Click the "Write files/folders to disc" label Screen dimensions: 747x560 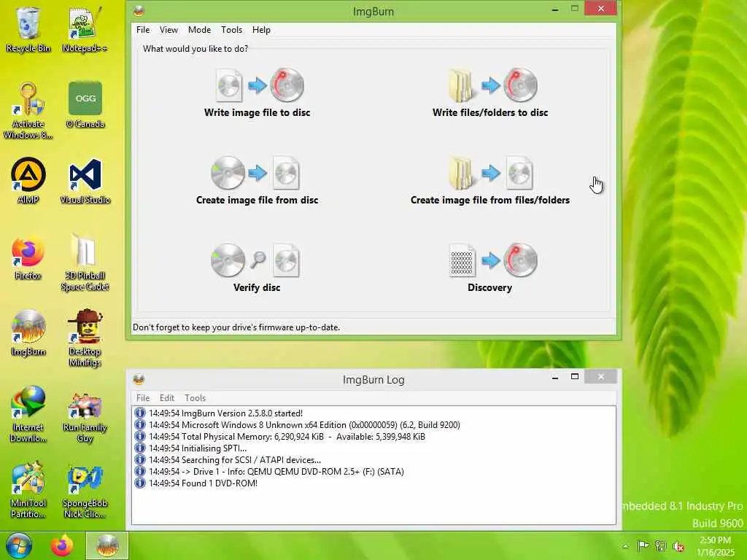(490, 112)
